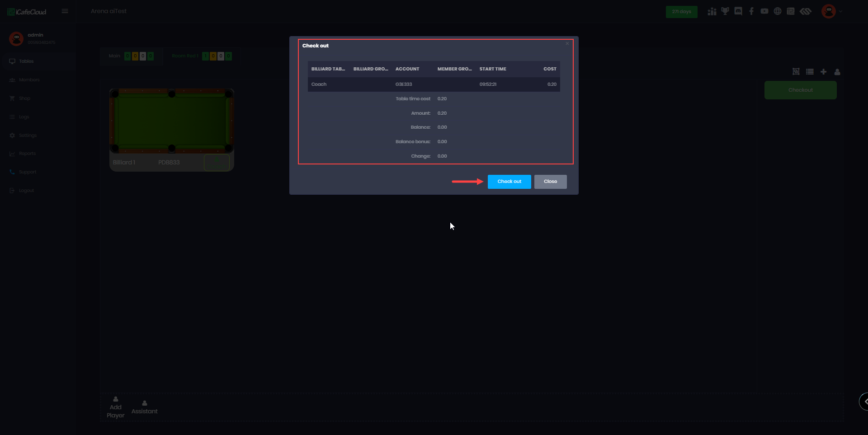
Task: Expand the side panel arrow at right edge
Action: (x=864, y=401)
